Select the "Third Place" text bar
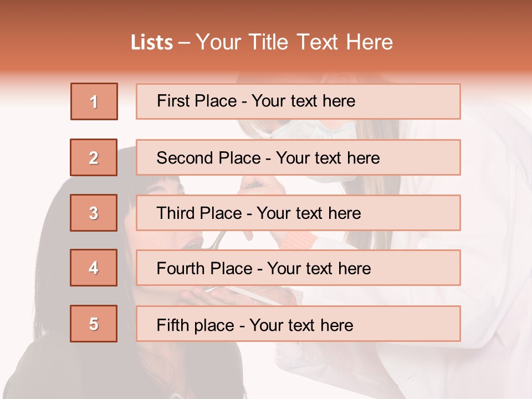Screen dimensions: 532x399 298,213
